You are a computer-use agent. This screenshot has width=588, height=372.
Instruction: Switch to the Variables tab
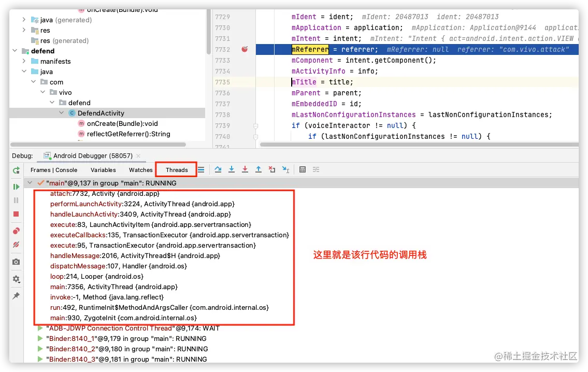click(103, 169)
